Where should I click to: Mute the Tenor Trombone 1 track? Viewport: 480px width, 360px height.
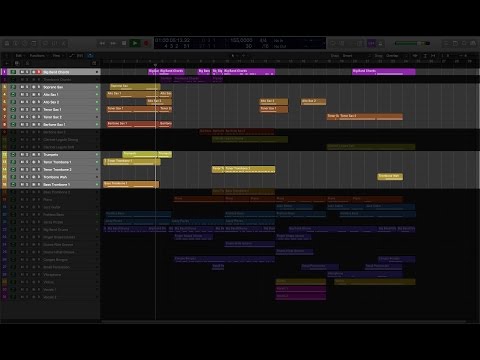[23, 162]
